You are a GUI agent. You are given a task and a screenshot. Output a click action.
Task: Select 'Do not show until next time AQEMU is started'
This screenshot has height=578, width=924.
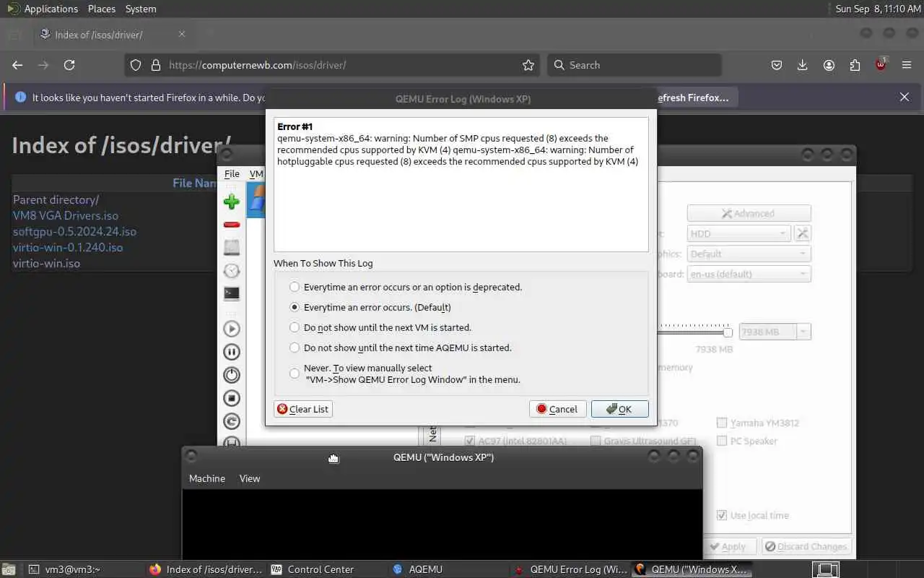click(295, 348)
